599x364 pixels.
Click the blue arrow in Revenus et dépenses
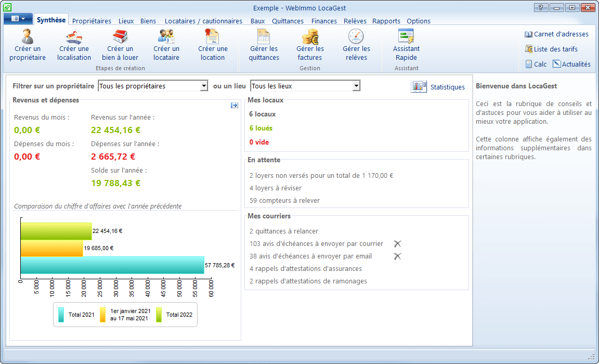click(235, 106)
